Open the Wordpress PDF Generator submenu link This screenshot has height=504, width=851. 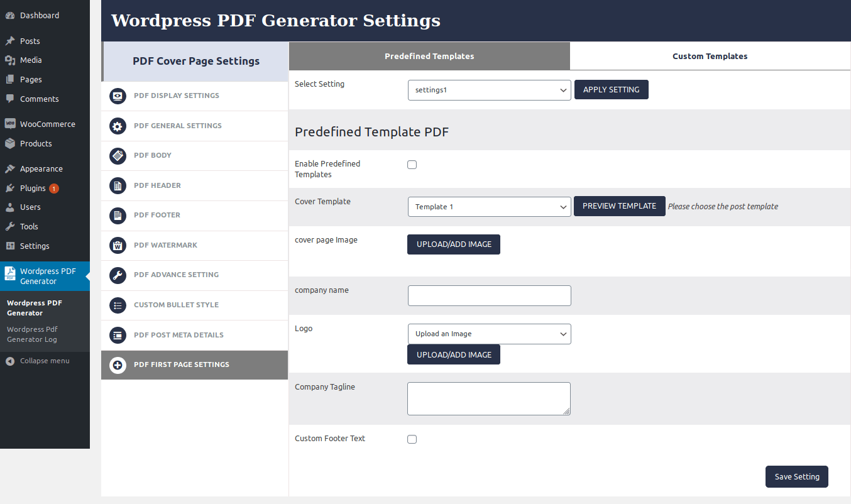pyautogui.click(x=35, y=308)
